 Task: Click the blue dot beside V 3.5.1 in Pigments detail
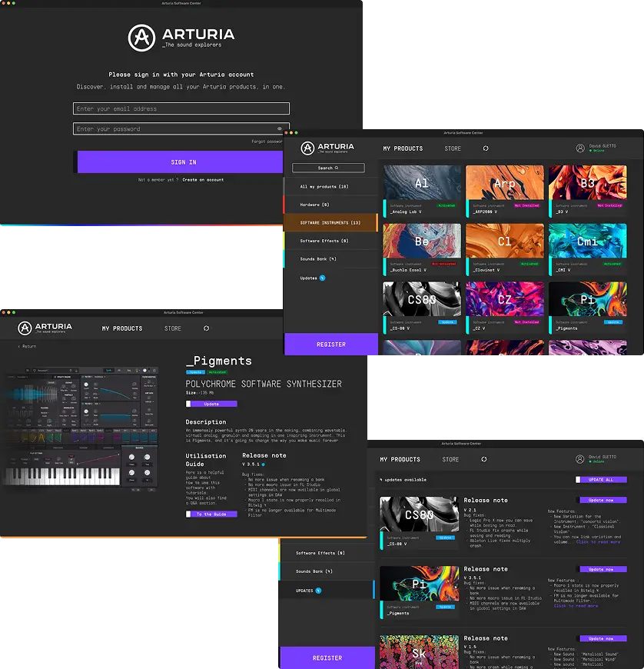tap(263, 464)
